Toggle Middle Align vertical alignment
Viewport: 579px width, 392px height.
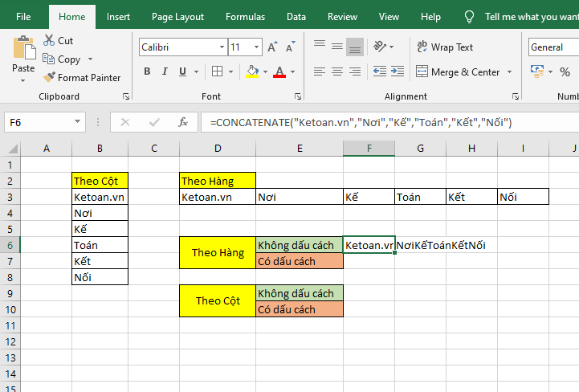coord(338,46)
